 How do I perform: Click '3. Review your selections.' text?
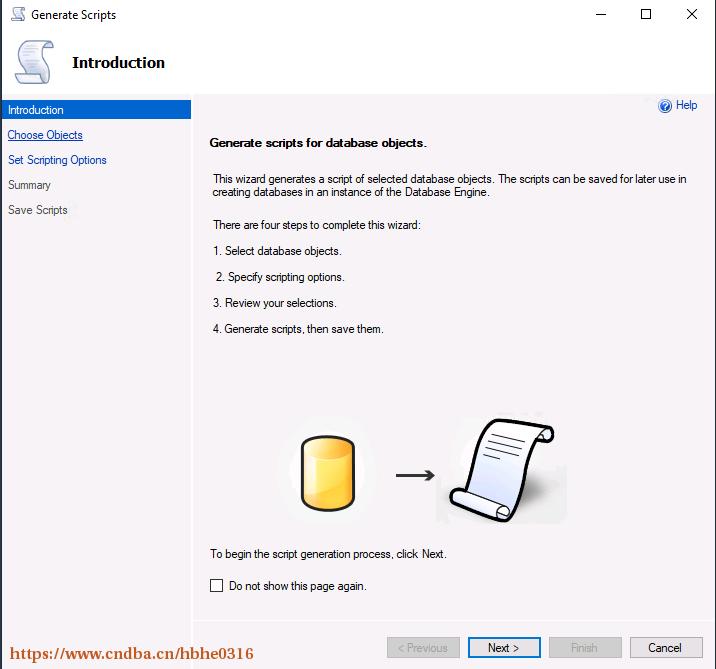pos(274,303)
